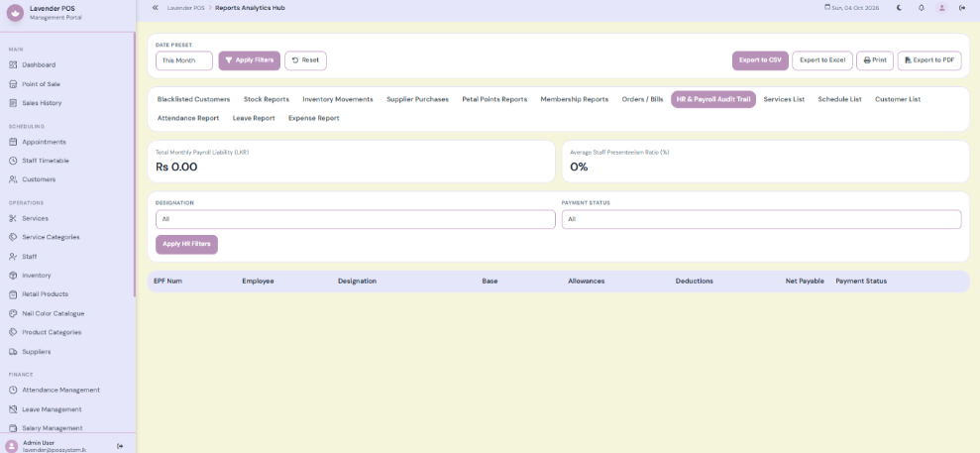The width and height of the screenshot is (980, 453).
Task: Click the Print button
Action: point(875,60)
